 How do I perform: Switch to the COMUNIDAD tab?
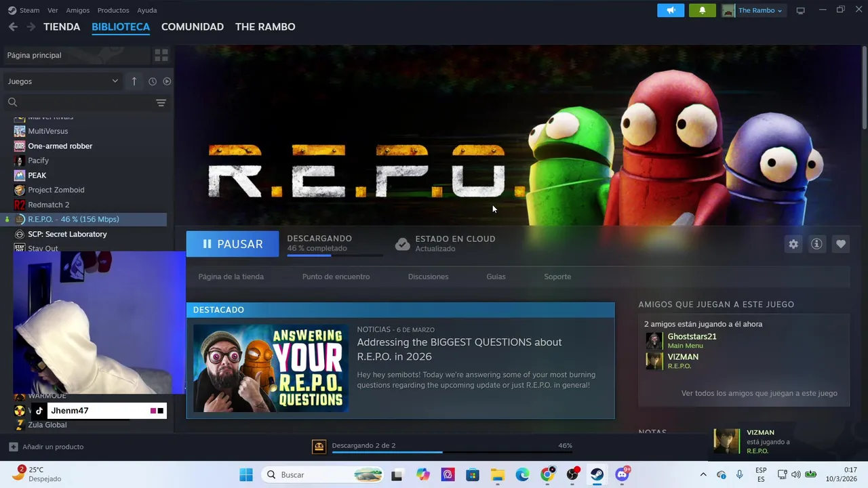tap(193, 26)
